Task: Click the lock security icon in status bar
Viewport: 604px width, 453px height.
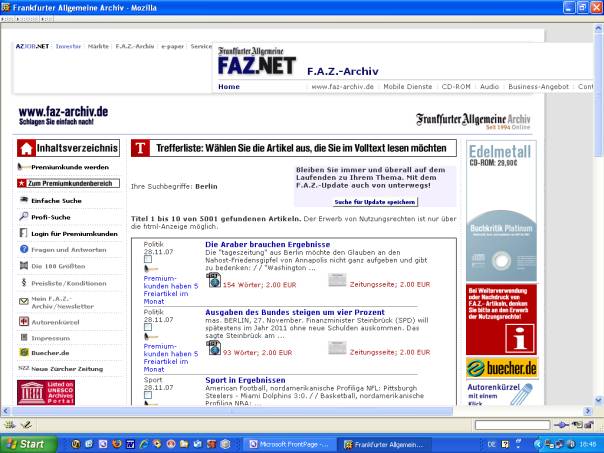Action: (x=589, y=425)
